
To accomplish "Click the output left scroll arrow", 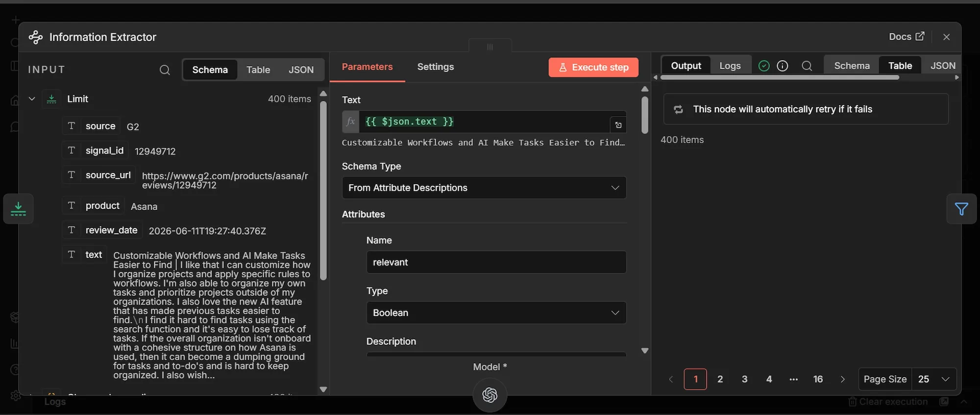I will pos(656,77).
